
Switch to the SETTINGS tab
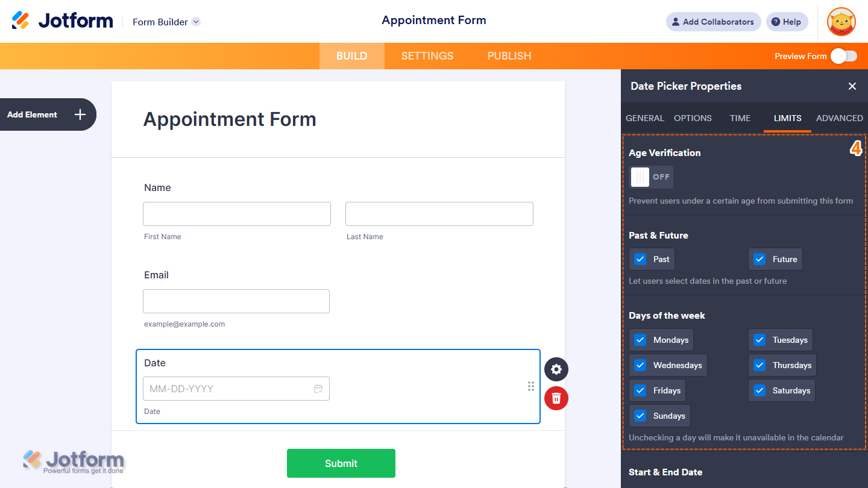[427, 55]
